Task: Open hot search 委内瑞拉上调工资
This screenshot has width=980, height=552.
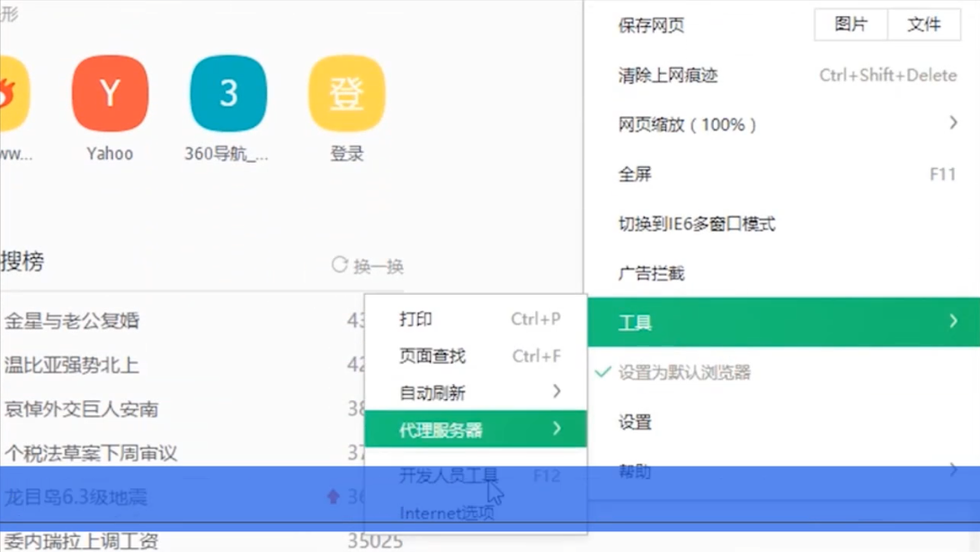Action: click(x=81, y=540)
